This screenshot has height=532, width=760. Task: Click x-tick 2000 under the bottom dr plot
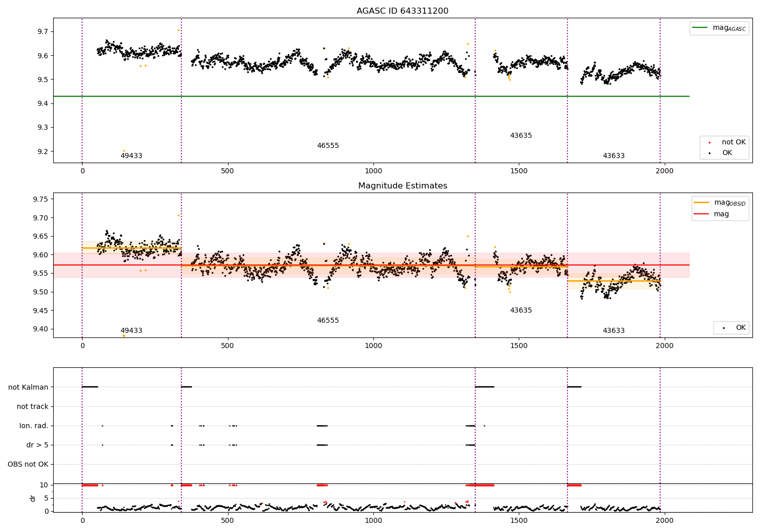(664, 520)
